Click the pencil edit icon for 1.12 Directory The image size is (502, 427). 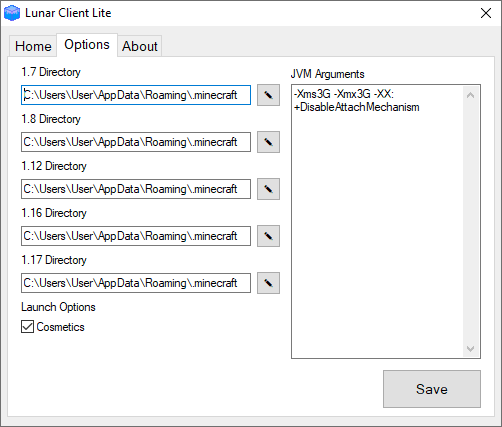(268, 189)
